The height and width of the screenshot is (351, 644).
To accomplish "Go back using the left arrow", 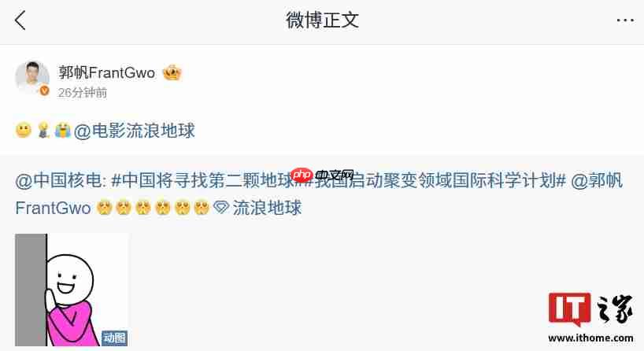I will click(20, 20).
